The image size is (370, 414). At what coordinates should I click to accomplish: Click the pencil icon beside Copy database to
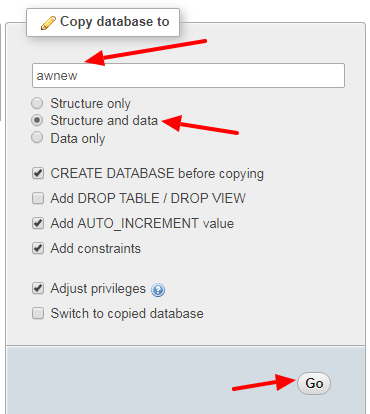pyautogui.click(x=48, y=23)
